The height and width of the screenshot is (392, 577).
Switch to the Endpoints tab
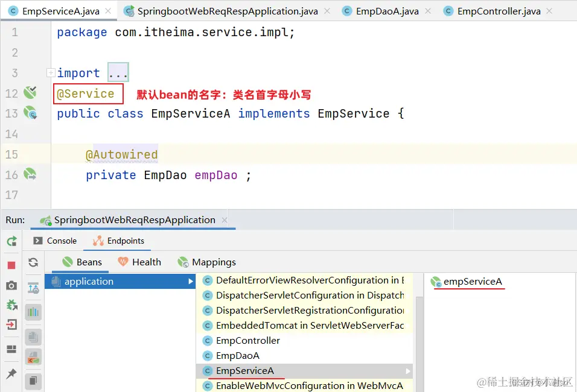(118, 241)
